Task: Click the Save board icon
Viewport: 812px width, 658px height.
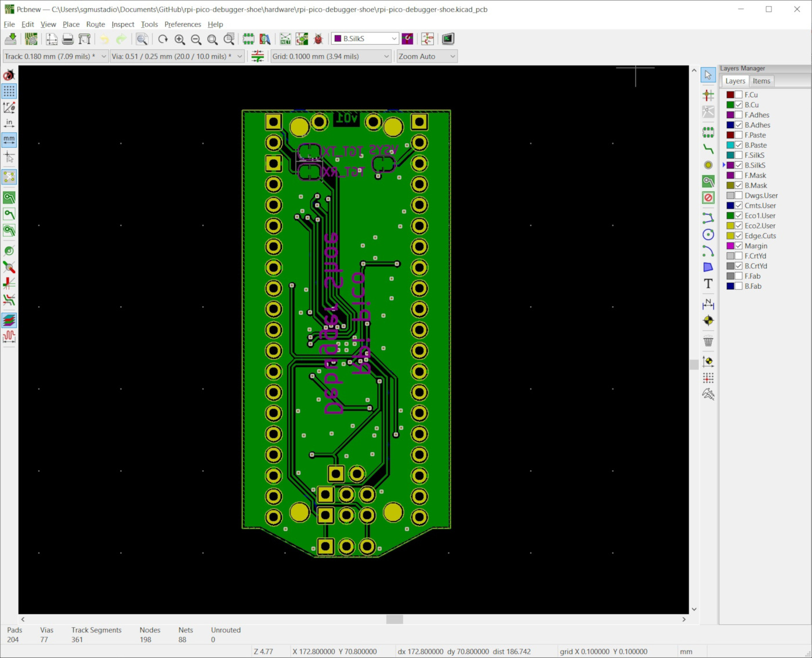Action: [x=10, y=39]
